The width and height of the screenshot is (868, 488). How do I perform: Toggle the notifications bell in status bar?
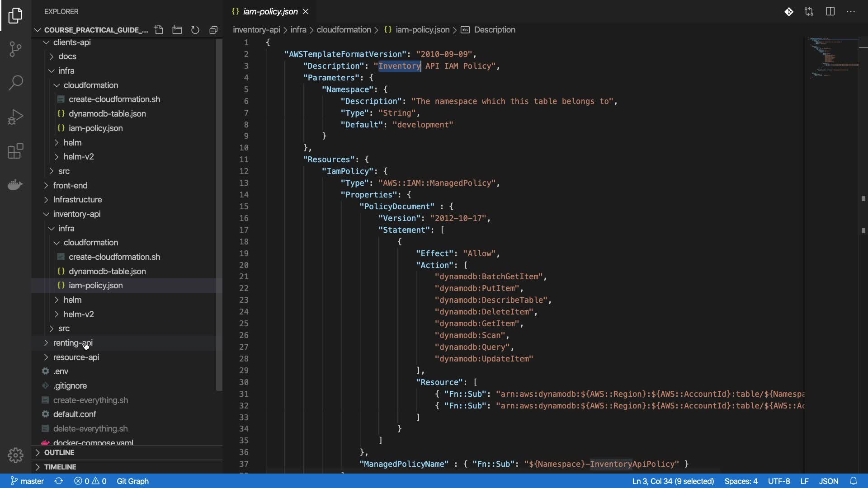click(853, 481)
